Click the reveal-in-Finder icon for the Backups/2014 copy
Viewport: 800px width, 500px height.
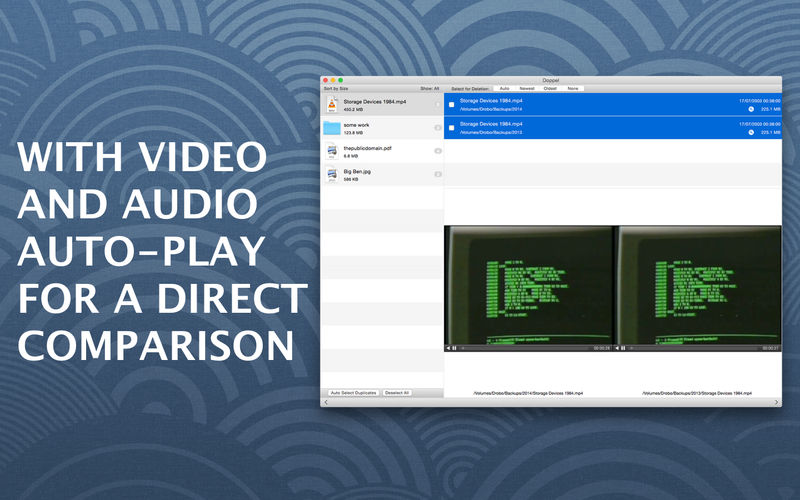coord(751,109)
